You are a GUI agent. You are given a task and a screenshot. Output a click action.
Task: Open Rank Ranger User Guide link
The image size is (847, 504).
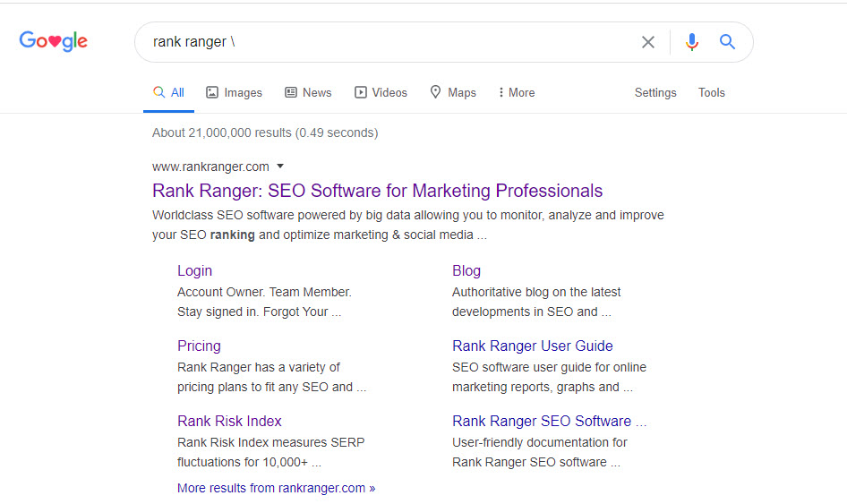532,346
